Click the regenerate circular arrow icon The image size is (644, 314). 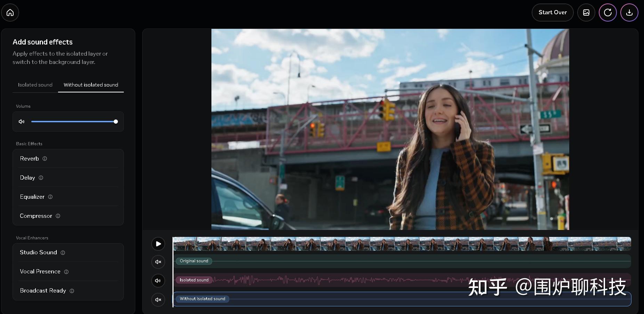607,13
